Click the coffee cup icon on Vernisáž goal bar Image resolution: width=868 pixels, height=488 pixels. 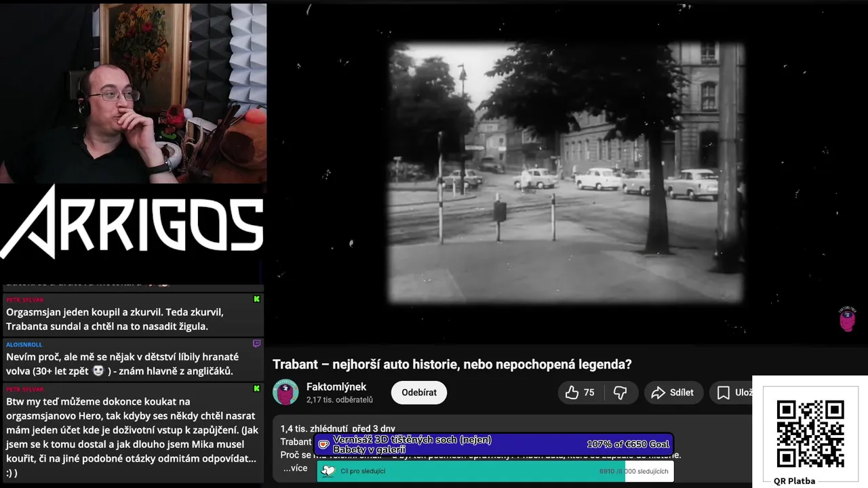(324, 445)
